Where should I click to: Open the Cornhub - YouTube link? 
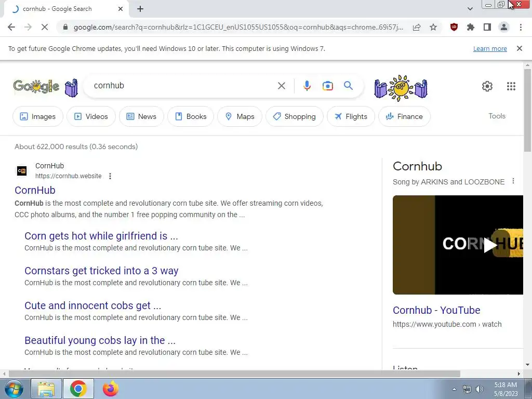[x=436, y=310]
